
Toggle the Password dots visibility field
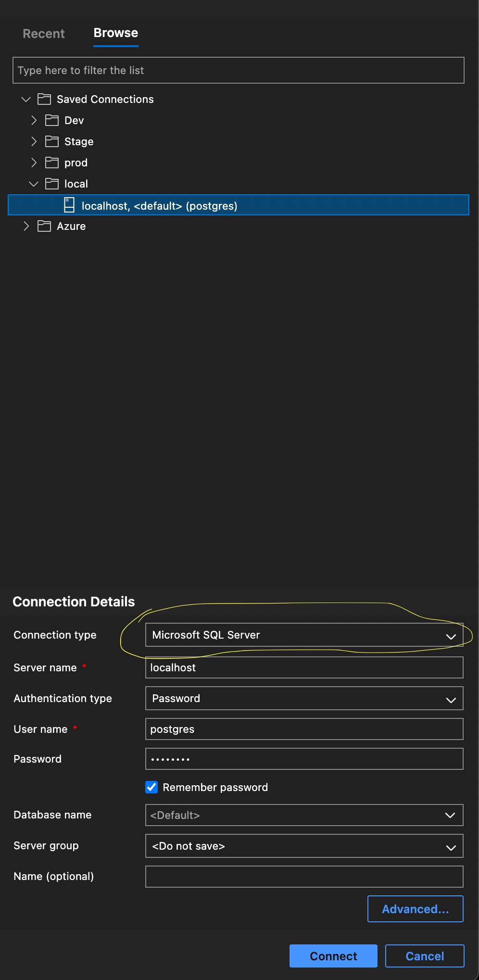click(x=304, y=759)
